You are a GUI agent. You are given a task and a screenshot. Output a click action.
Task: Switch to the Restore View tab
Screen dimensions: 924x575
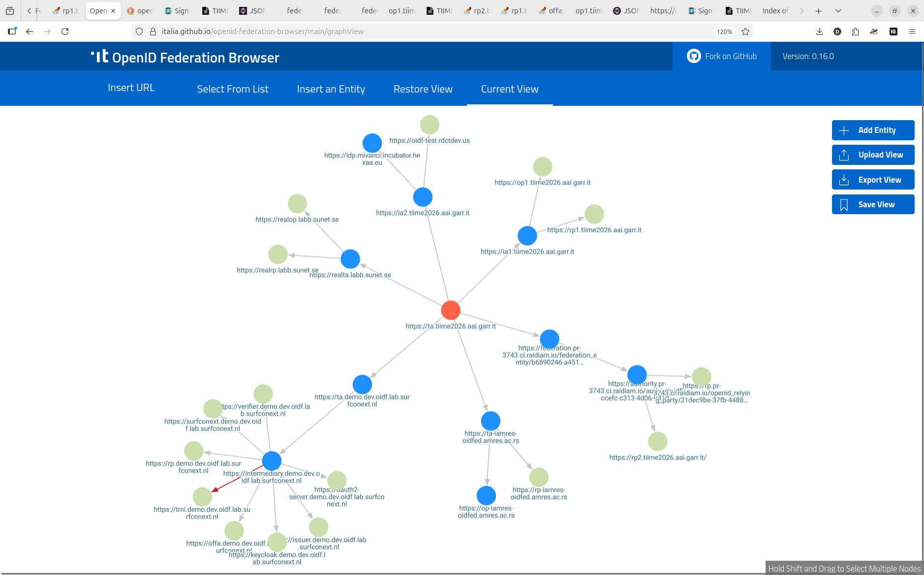coord(423,89)
